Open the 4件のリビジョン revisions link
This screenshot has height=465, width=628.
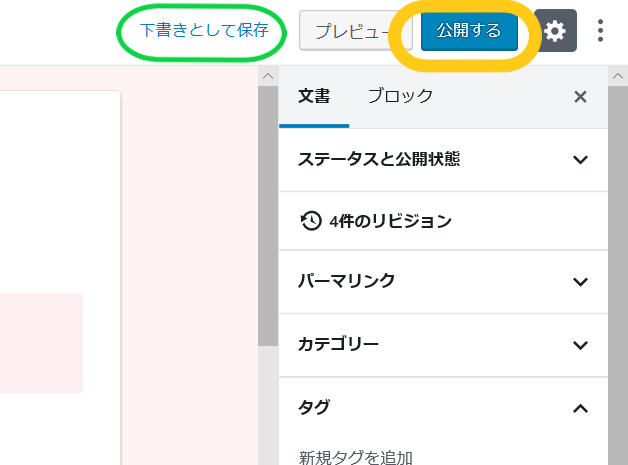click(x=390, y=221)
